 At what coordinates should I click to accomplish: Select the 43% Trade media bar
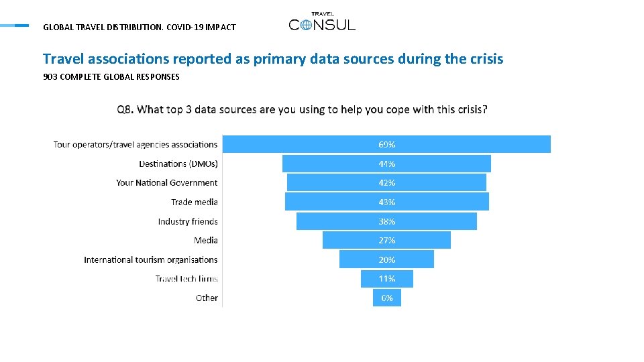point(387,202)
